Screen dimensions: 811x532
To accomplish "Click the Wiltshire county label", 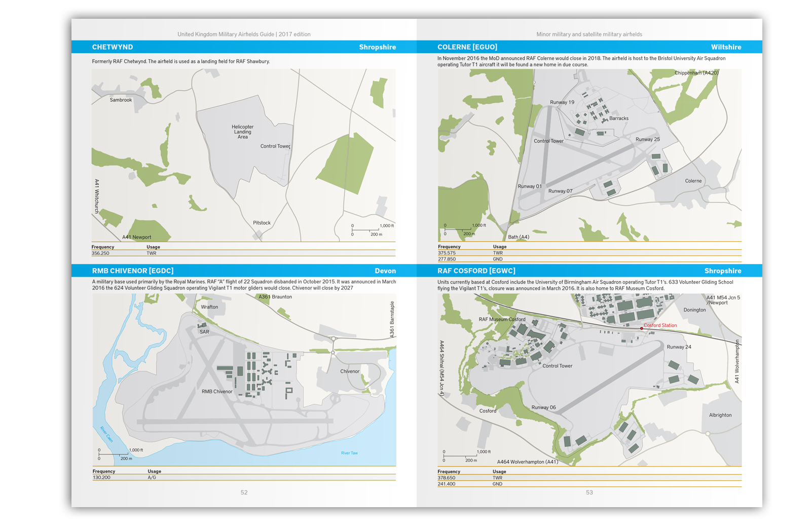I will click(x=726, y=47).
